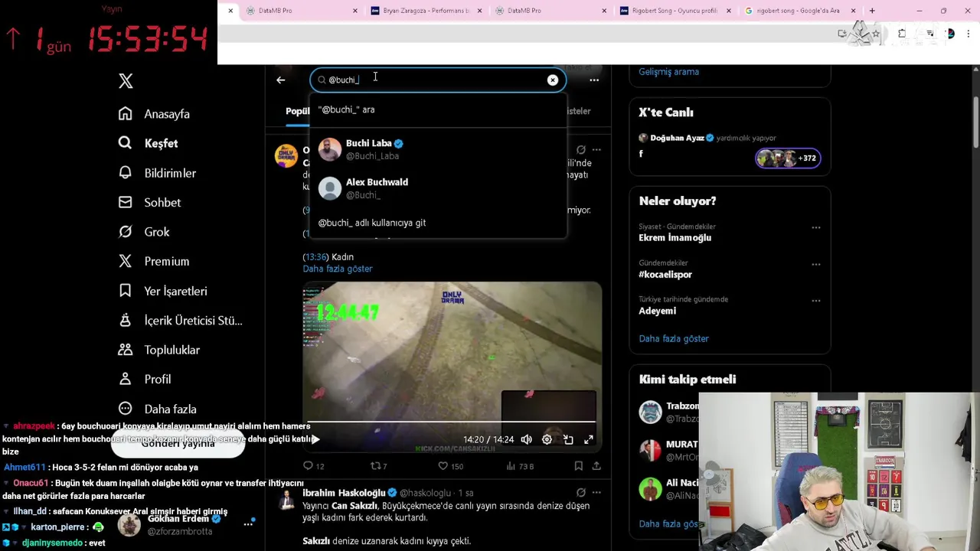Open Grok icon on first post
The width and height of the screenshot is (980, 551).
(581, 150)
